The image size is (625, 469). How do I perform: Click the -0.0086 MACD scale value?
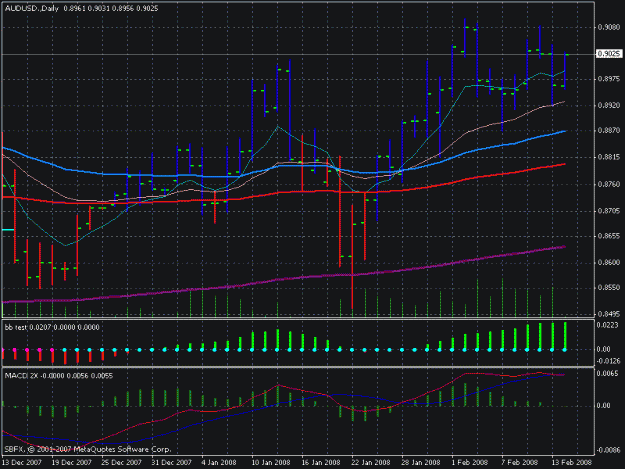(608, 450)
